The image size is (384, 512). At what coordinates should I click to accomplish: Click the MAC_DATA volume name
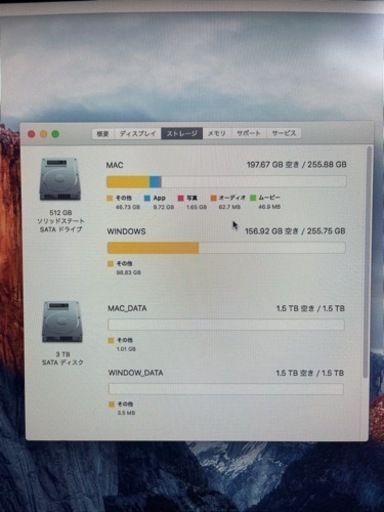(x=127, y=308)
